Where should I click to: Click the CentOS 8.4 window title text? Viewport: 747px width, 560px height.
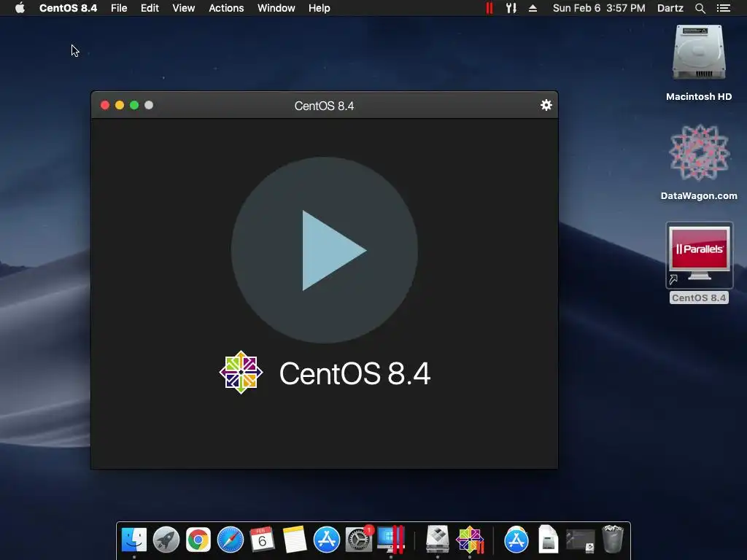324,106
